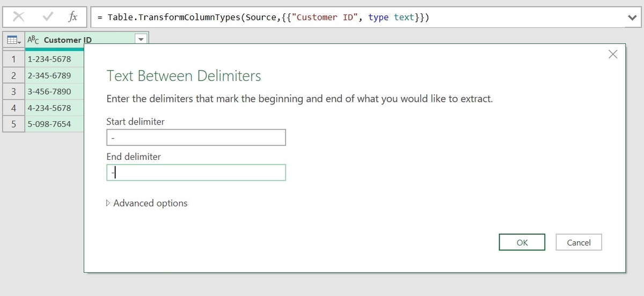644x296 pixels.
Task: Click the ABC data type icon on Customer ID
Action: click(x=34, y=40)
